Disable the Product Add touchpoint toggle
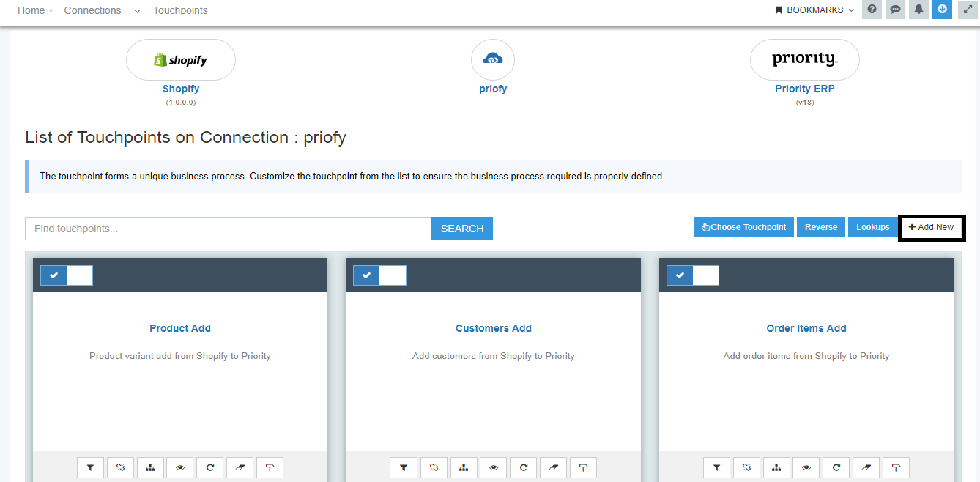Screen dimensions: 980x482 pyautogui.click(x=67, y=275)
